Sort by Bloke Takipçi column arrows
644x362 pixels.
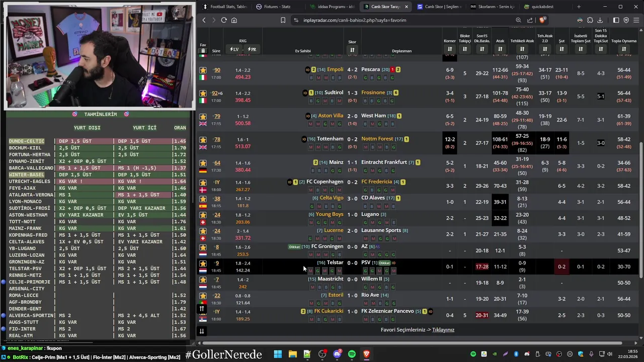point(465,49)
